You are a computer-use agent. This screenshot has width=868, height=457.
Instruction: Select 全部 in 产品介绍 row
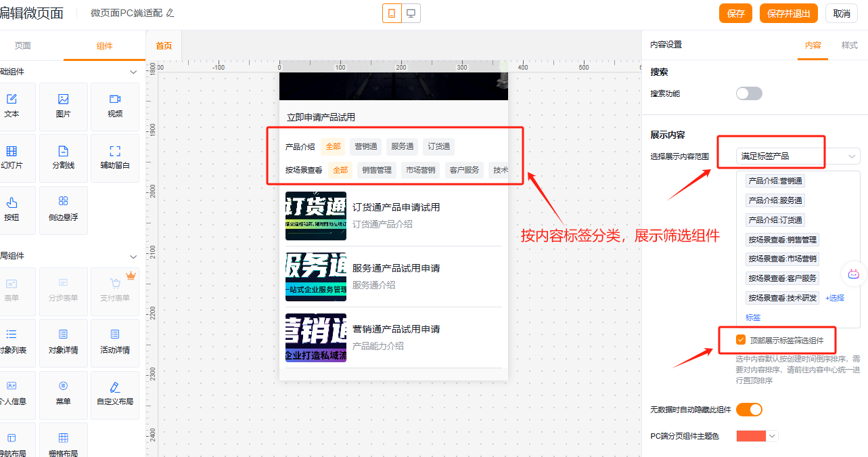coord(333,146)
